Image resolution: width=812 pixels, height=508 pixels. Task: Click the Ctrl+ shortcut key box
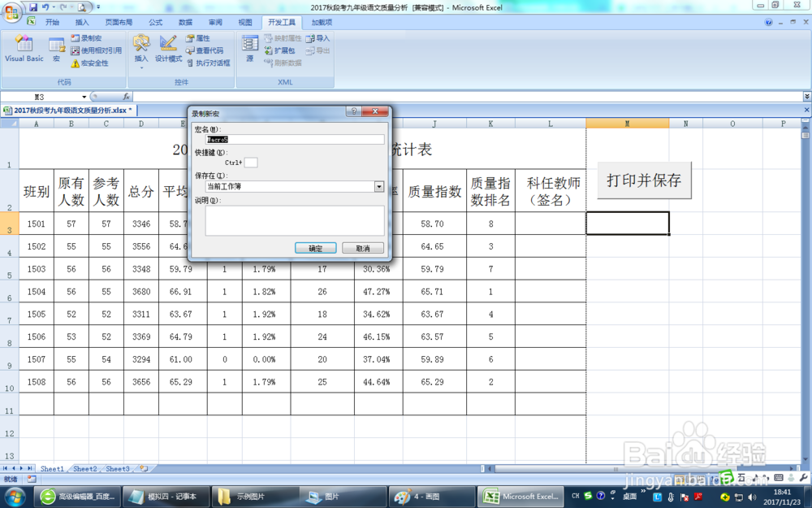pos(251,163)
